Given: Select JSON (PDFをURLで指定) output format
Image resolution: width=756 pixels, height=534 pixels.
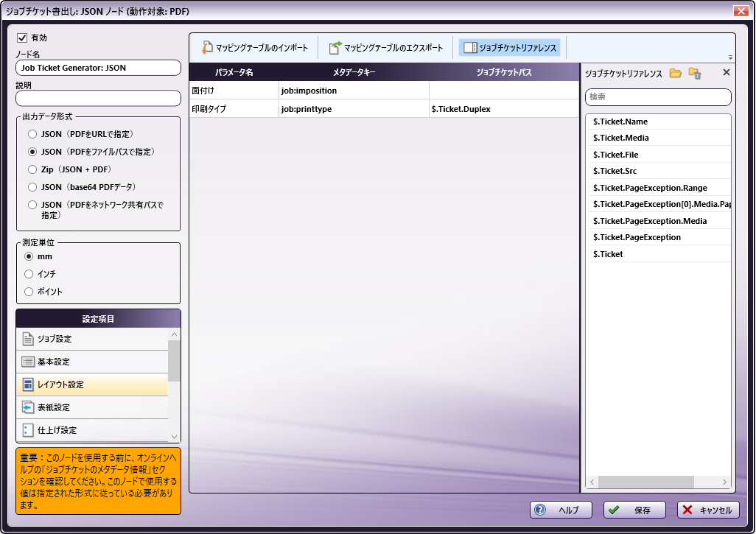Looking at the screenshot, I should pyautogui.click(x=32, y=134).
